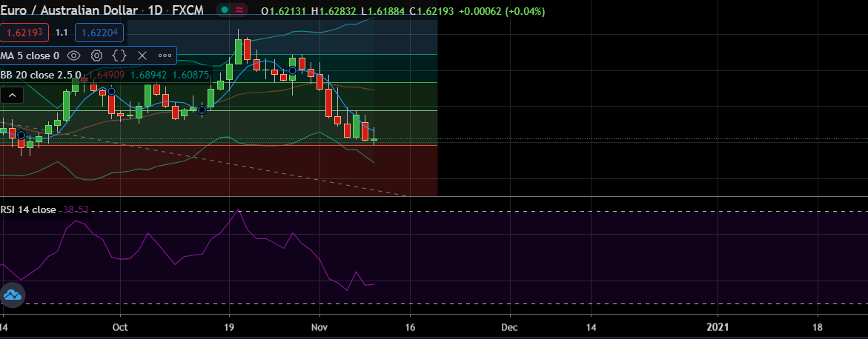The width and height of the screenshot is (868, 339).
Task: Click the spread value 1.1
Action: pyautogui.click(x=62, y=33)
